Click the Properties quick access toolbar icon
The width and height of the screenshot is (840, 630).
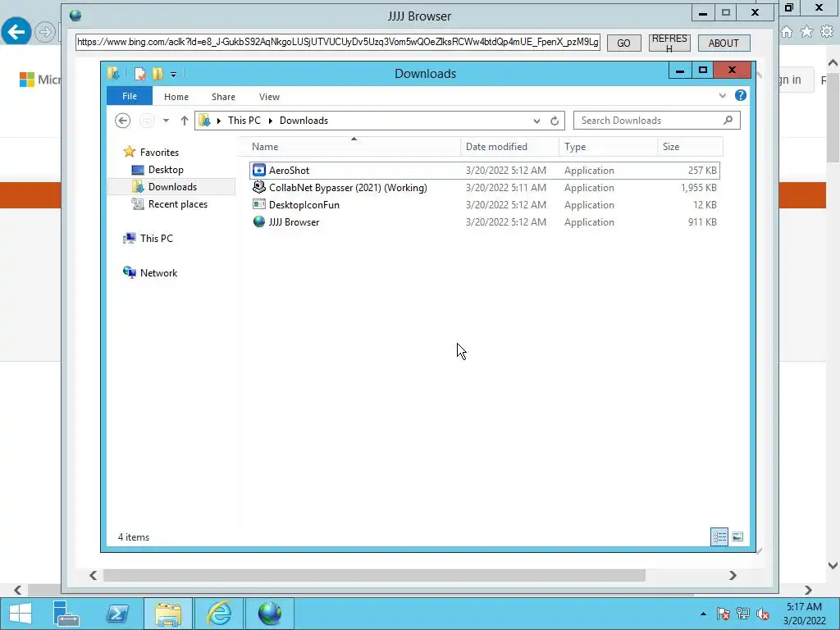pos(139,73)
